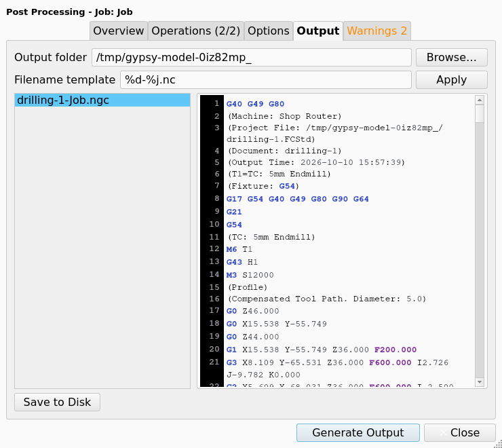Screen dimensions: 502x448
Task: Click the G1 line with F200.000
Action: click(x=322, y=350)
